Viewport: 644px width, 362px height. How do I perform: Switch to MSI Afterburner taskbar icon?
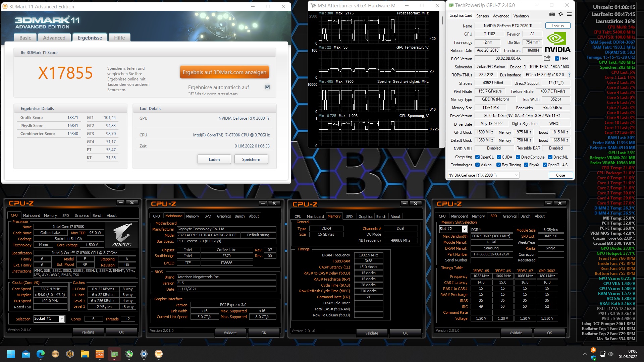[129, 354]
